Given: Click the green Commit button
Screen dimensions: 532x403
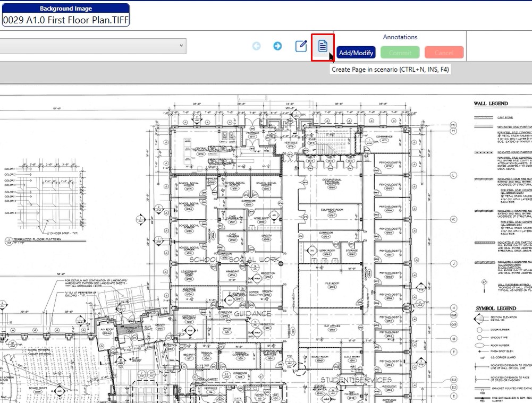Looking at the screenshot, I should point(400,53).
